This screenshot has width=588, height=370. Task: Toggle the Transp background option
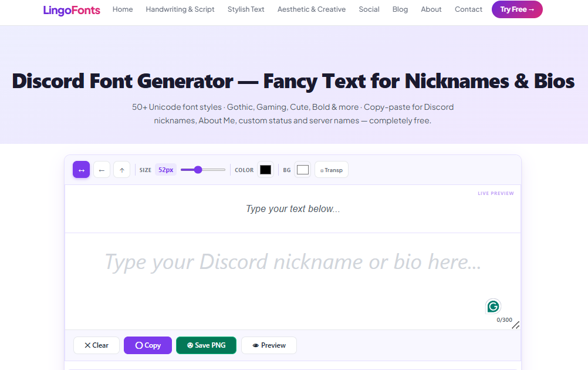pos(332,170)
